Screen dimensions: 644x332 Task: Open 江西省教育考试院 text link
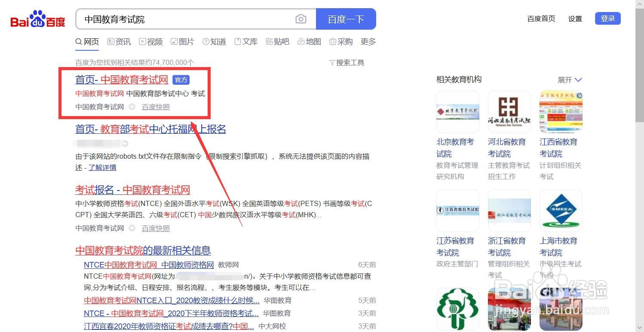coord(558,148)
